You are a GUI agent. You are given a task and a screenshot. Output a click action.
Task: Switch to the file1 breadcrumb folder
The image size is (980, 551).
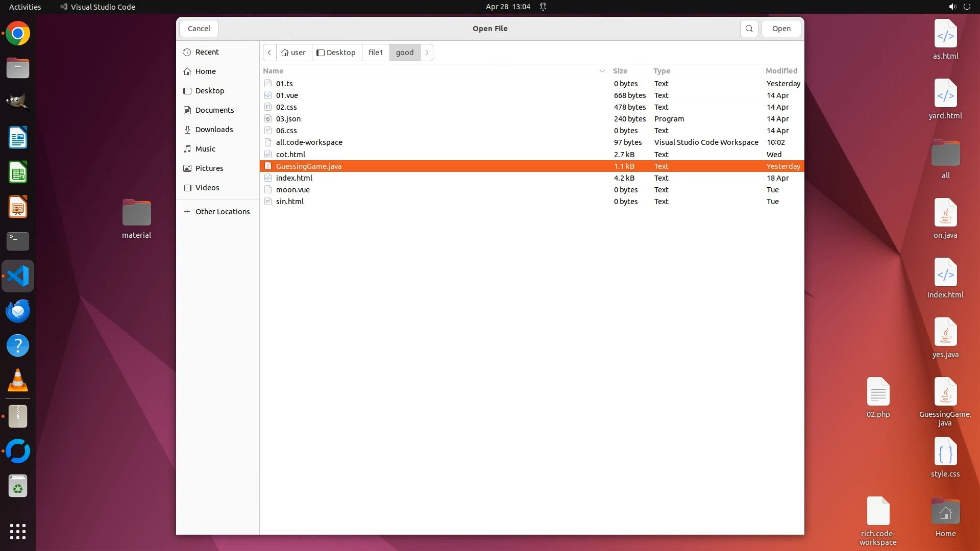point(375,53)
